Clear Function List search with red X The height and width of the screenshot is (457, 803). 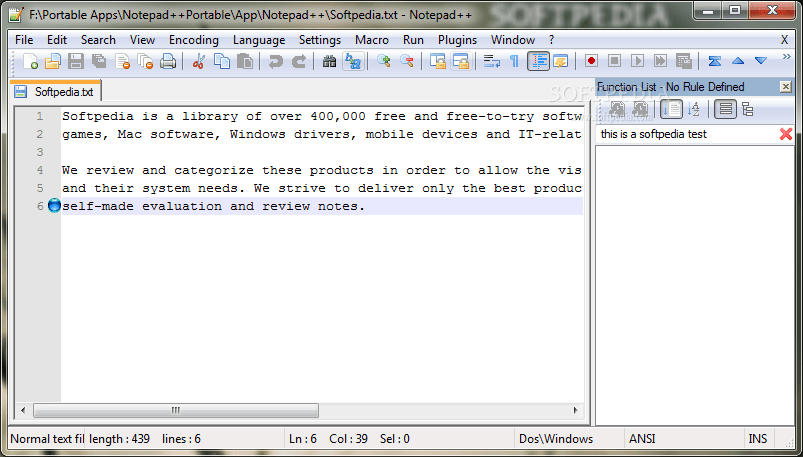click(786, 134)
